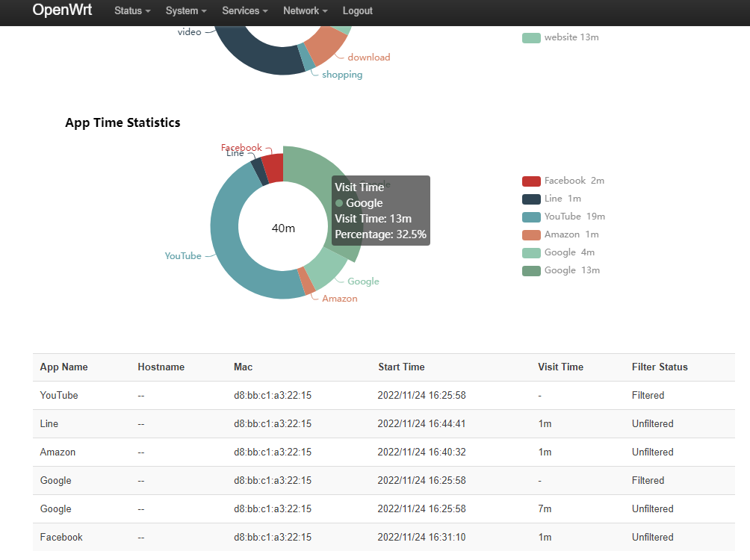Screen dimensions: 750x560
Task: Click the Filtered status in the YouTube row
Action: pos(648,396)
